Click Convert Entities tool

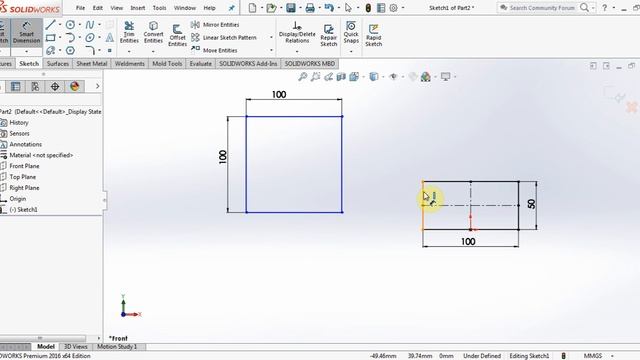click(153, 32)
